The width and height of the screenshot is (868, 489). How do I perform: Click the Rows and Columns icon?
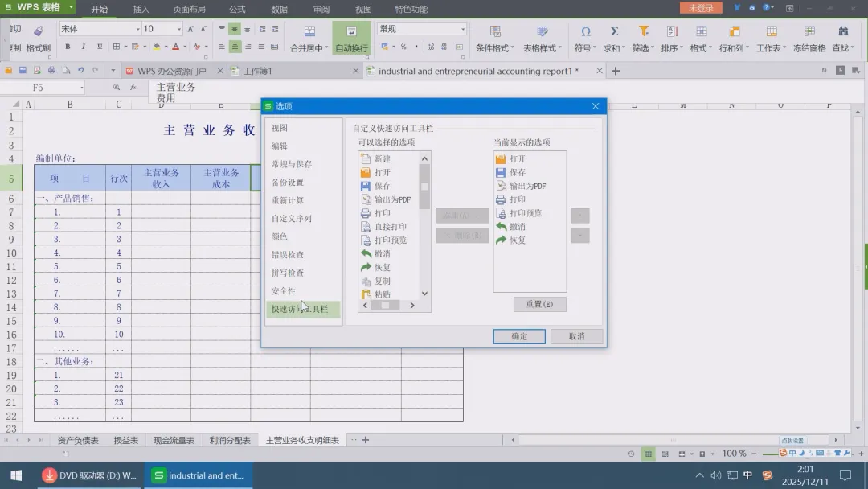pyautogui.click(x=735, y=31)
